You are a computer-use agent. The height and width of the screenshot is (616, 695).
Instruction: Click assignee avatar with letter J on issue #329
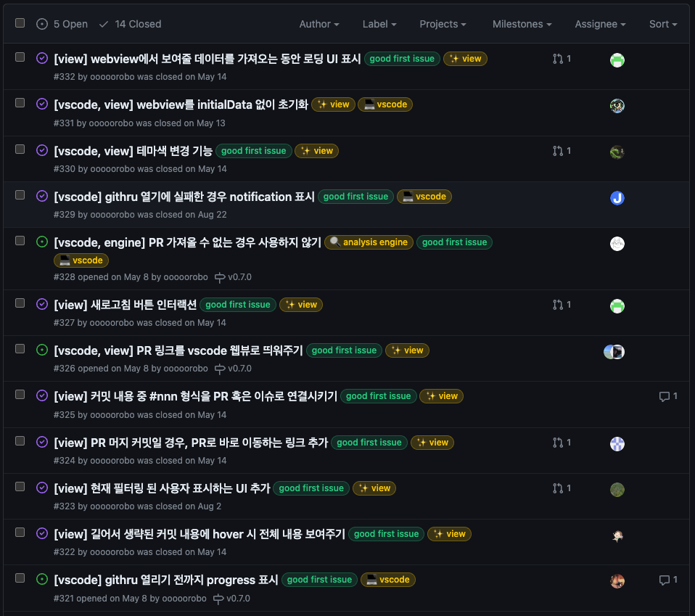[x=617, y=197]
